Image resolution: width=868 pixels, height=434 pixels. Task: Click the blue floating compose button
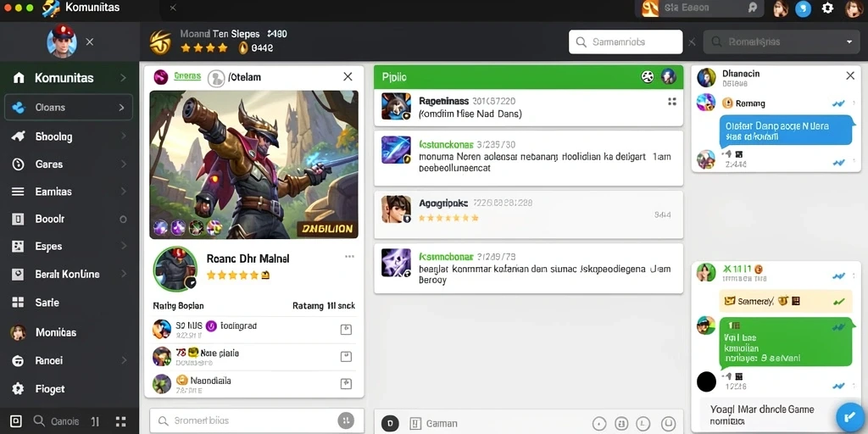pos(849,417)
